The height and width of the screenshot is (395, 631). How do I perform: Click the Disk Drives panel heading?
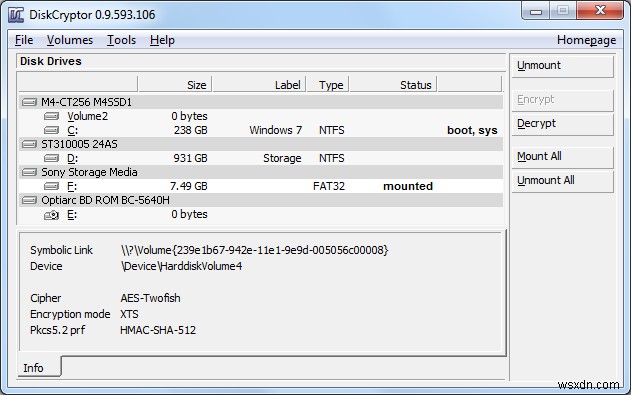tap(51, 61)
